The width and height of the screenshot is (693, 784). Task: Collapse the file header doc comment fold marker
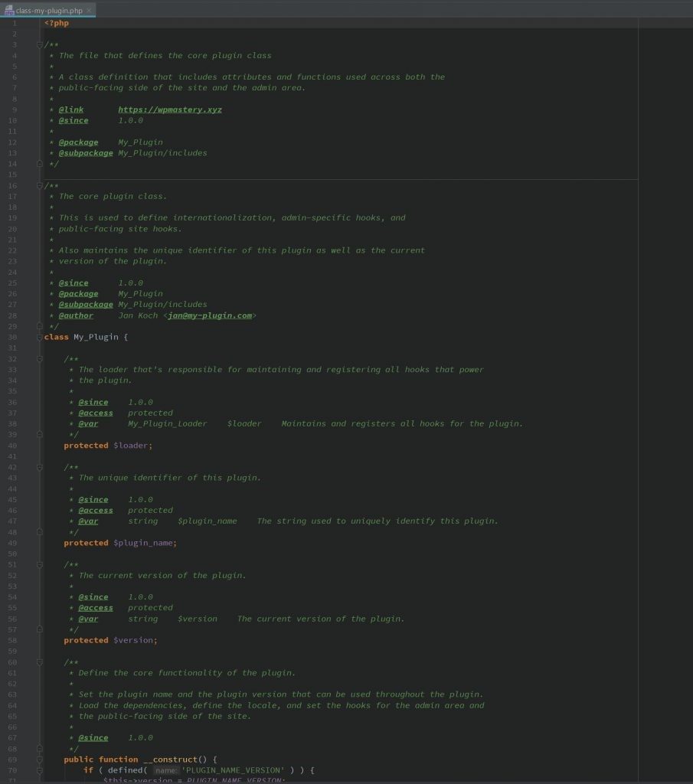[x=40, y=45]
